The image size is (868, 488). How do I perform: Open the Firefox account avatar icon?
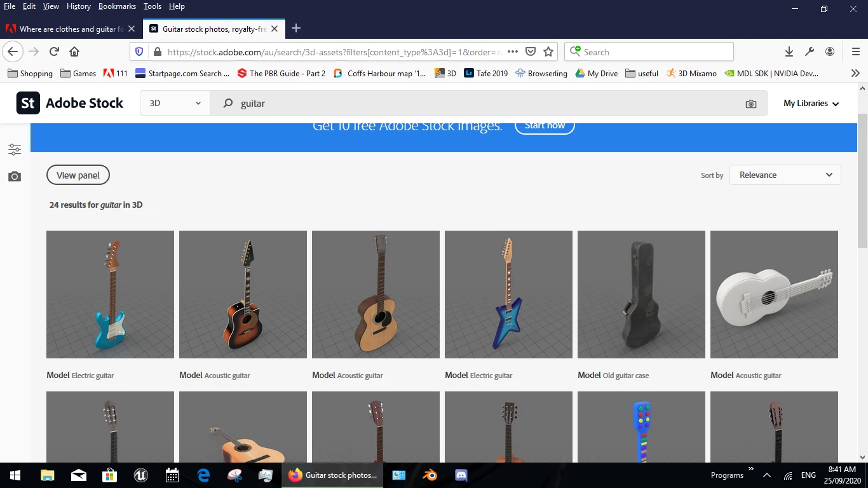830,51
